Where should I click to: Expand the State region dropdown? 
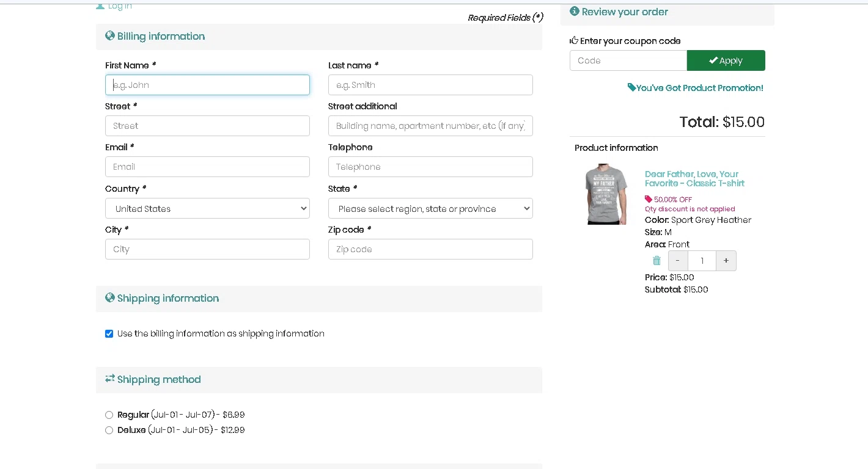[430, 209]
